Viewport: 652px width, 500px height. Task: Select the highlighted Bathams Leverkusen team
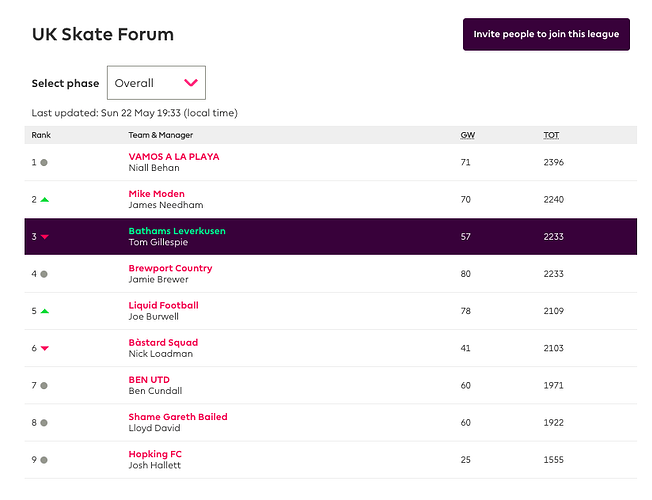[x=177, y=231]
